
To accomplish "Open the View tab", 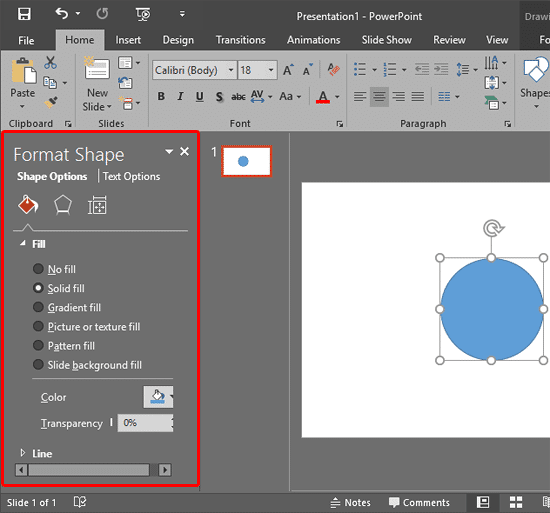I will [x=497, y=40].
